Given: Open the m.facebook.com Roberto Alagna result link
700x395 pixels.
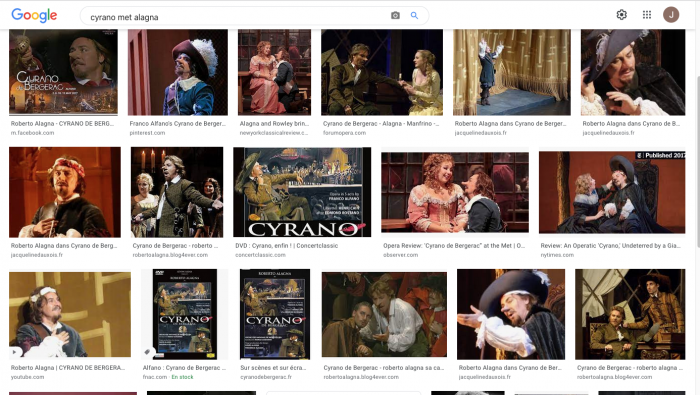Looking at the screenshot, I should point(62,124).
